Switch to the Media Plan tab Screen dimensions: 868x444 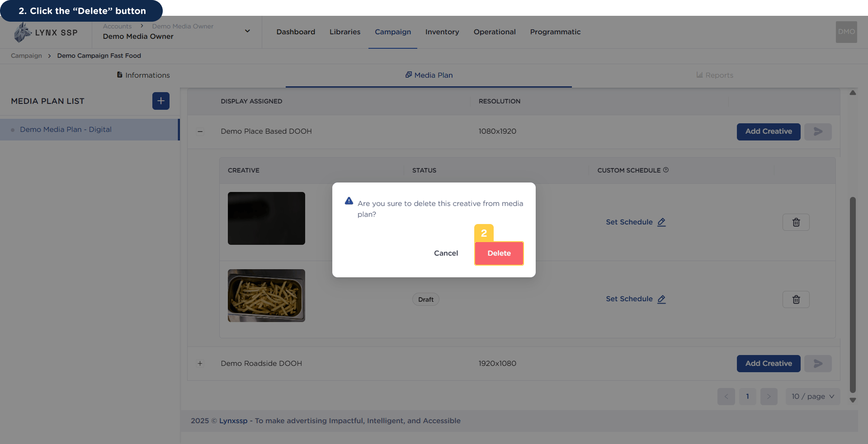(x=429, y=75)
